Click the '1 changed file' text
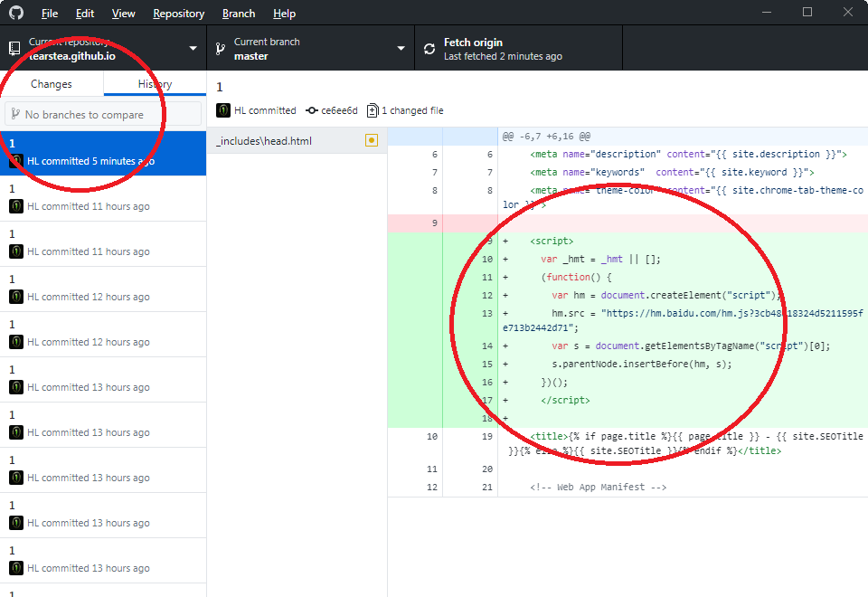 coord(412,110)
